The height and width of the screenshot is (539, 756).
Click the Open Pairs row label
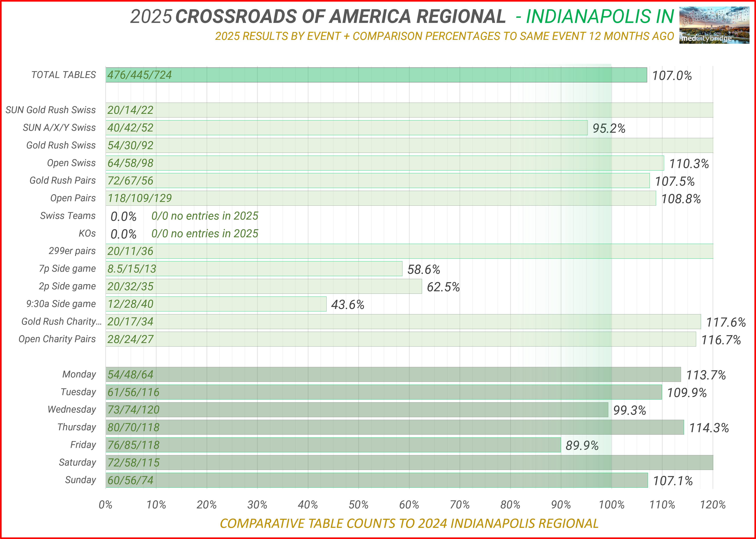pyautogui.click(x=73, y=198)
